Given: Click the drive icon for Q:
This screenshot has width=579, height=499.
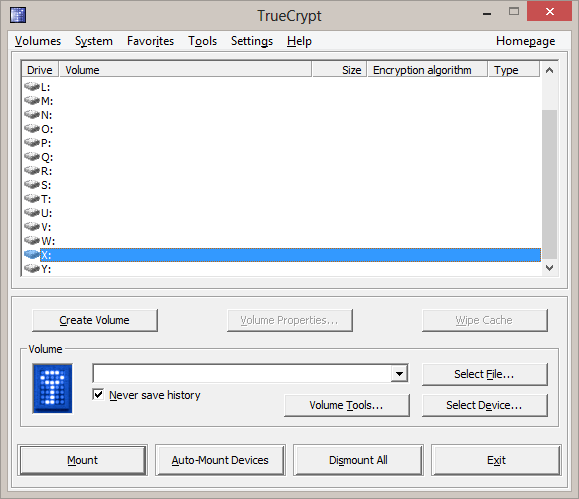Looking at the screenshot, I should click(x=32, y=157).
